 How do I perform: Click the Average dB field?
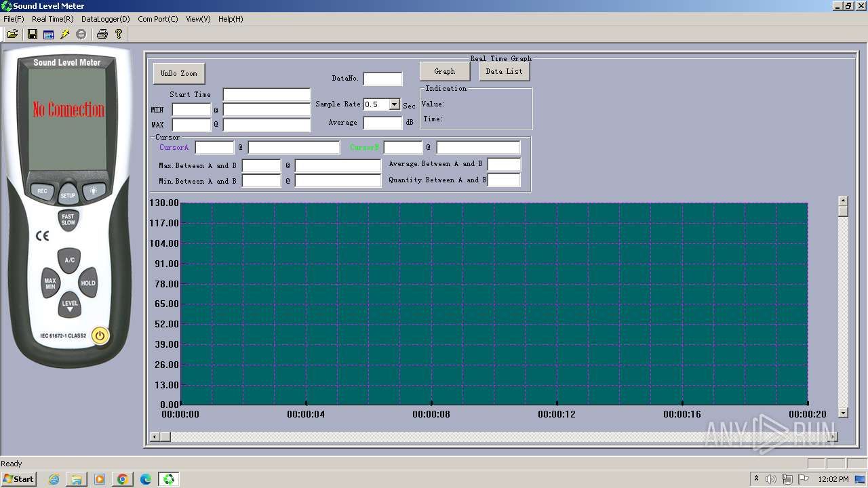(382, 123)
